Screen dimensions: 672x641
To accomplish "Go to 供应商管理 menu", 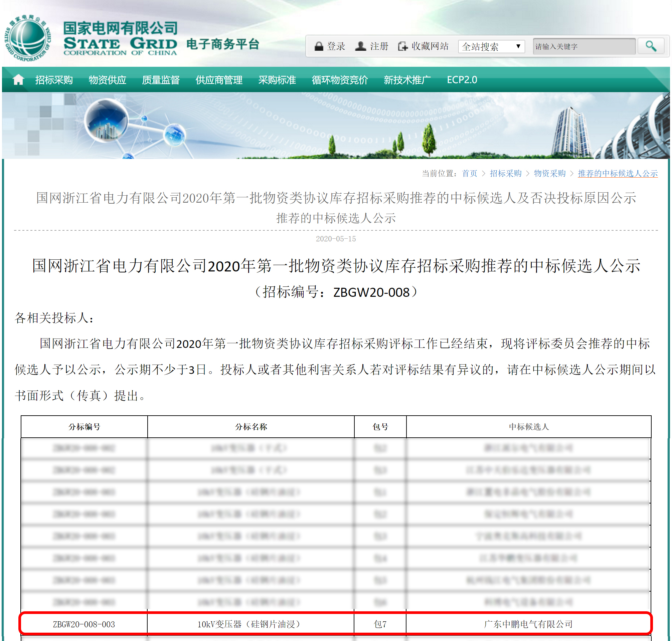I will tap(219, 80).
